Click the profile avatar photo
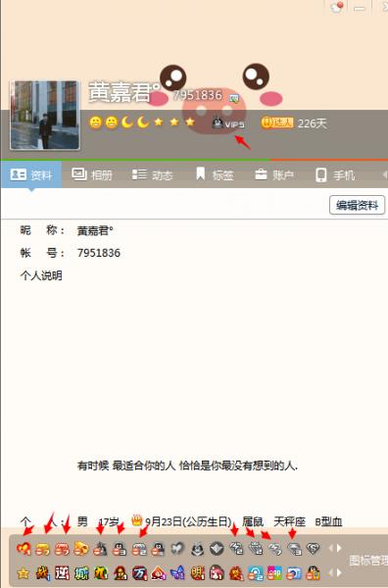The image size is (388, 588). [x=45, y=115]
